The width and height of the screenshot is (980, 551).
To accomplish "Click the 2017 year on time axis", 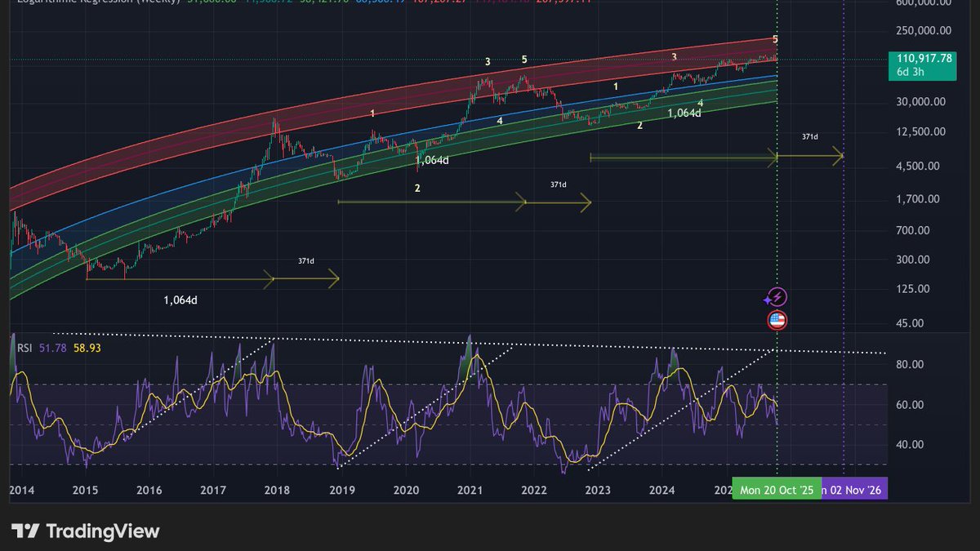I will (213, 491).
